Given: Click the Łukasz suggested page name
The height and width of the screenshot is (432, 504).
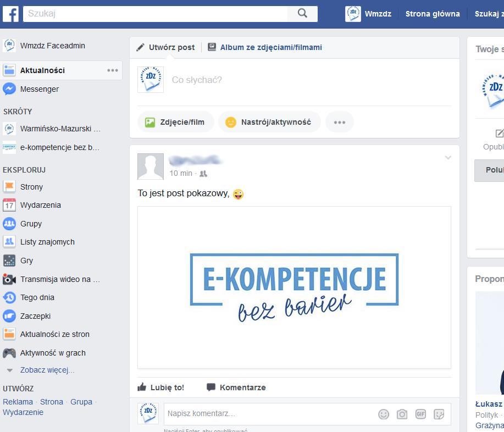Looking at the screenshot, I should click(489, 404).
